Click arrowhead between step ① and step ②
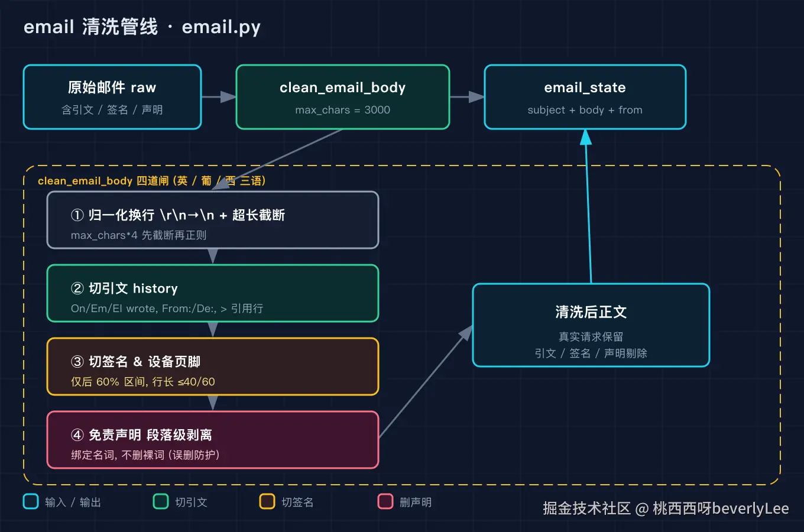The image size is (804, 532). tap(213, 257)
